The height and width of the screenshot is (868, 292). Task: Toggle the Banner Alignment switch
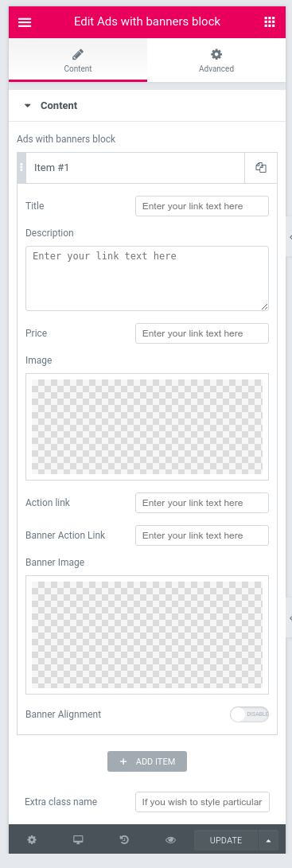pyautogui.click(x=249, y=714)
